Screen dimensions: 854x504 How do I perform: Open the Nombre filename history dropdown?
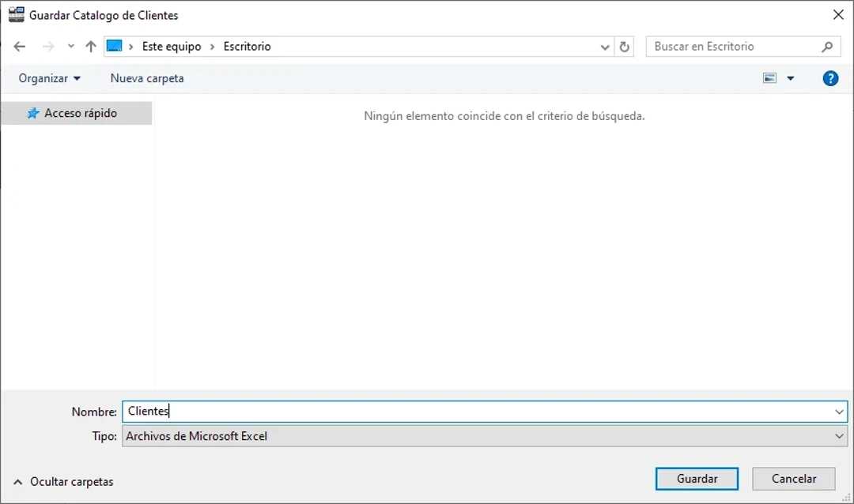click(838, 412)
